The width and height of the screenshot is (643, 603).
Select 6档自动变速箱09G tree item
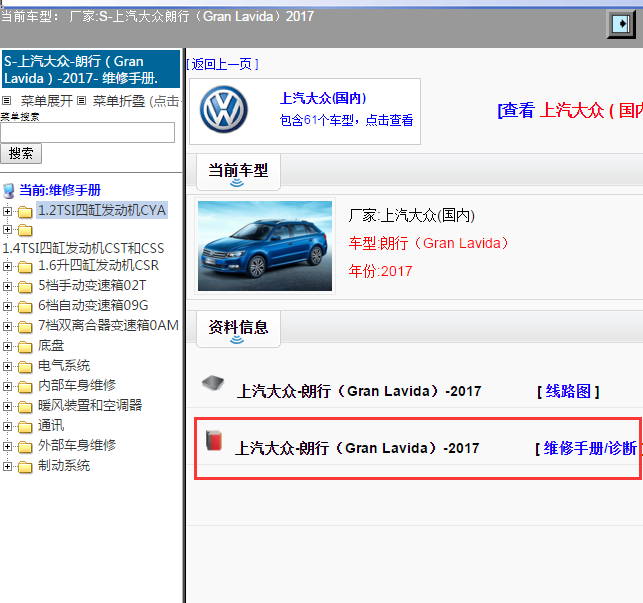(93, 306)
